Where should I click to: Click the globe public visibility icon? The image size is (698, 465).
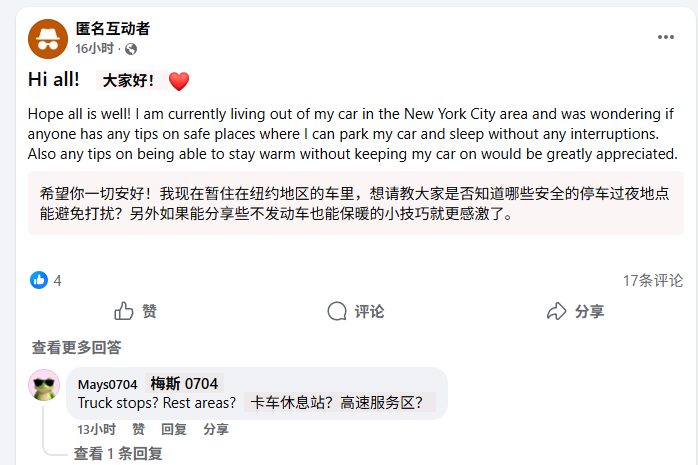[x=131, y=48]
